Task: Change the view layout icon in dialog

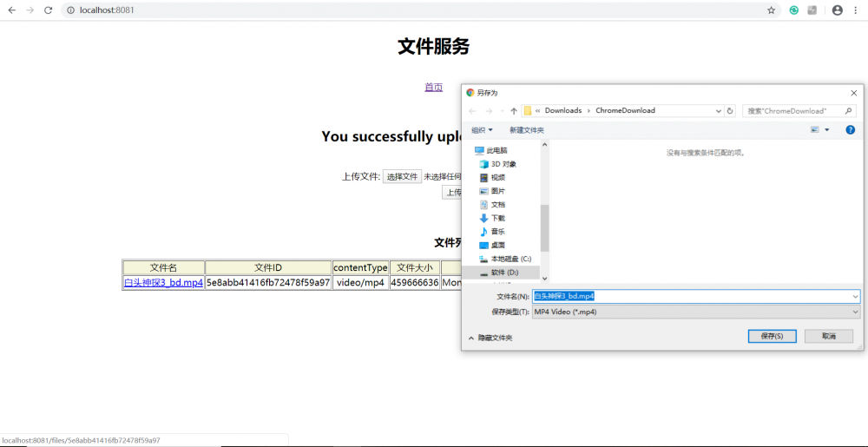Action: tap(814, 130)
